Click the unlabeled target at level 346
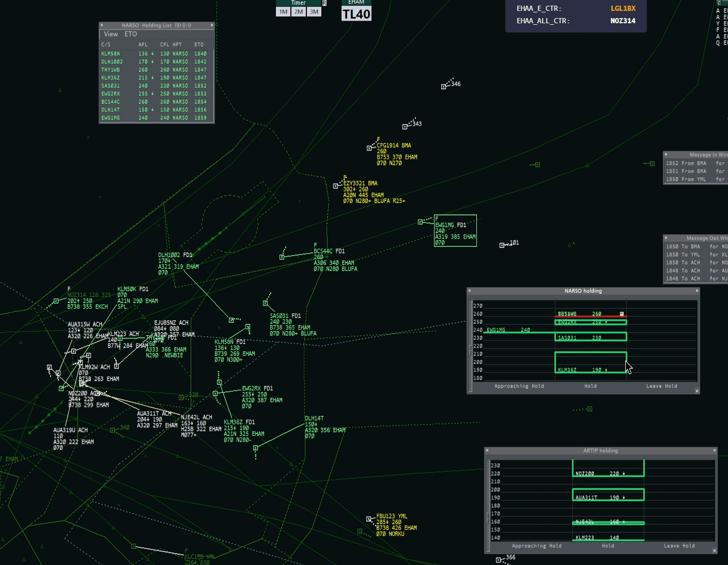Image resolution: width=728 pixels, height=565 pixels. (443, 87)
